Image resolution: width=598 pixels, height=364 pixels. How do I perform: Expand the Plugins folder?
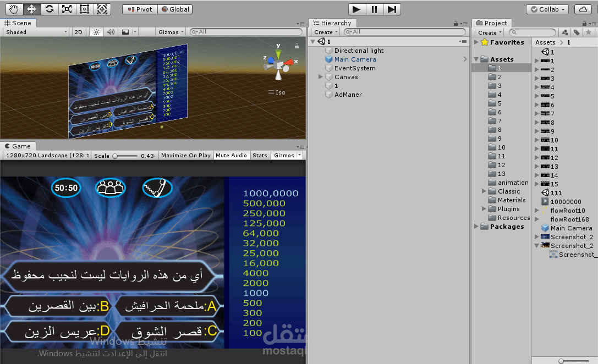pyautogui.click(x=484, y=208)
